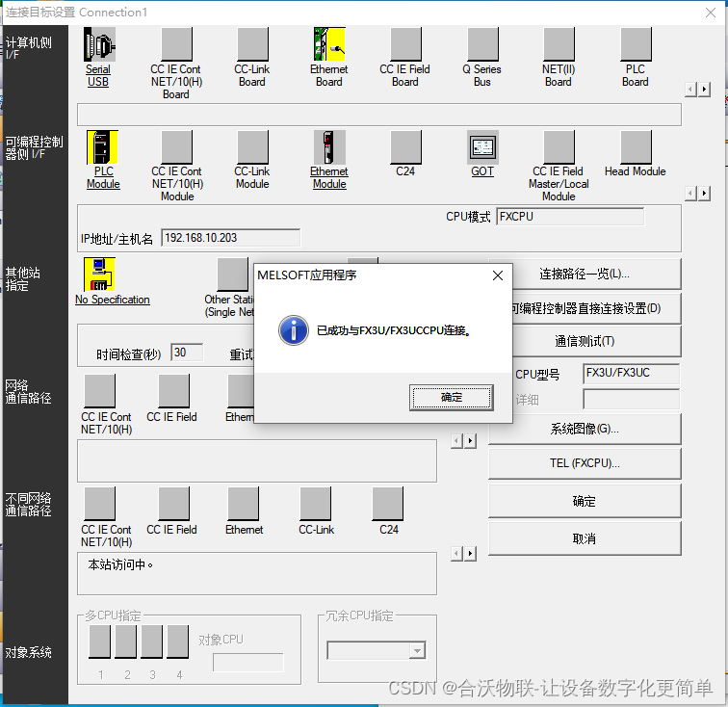Close the 连接目标设置 Connection1 window

pos(711,13)
